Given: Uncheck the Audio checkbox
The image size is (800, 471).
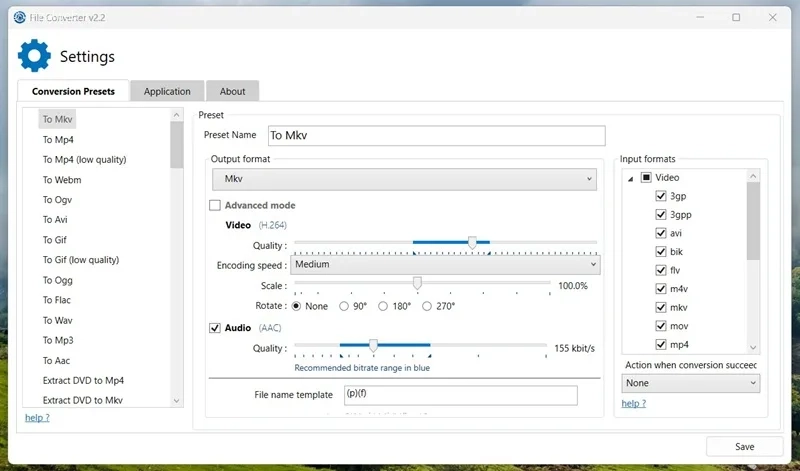Looking at the screenshot, I should coord(215,328).
